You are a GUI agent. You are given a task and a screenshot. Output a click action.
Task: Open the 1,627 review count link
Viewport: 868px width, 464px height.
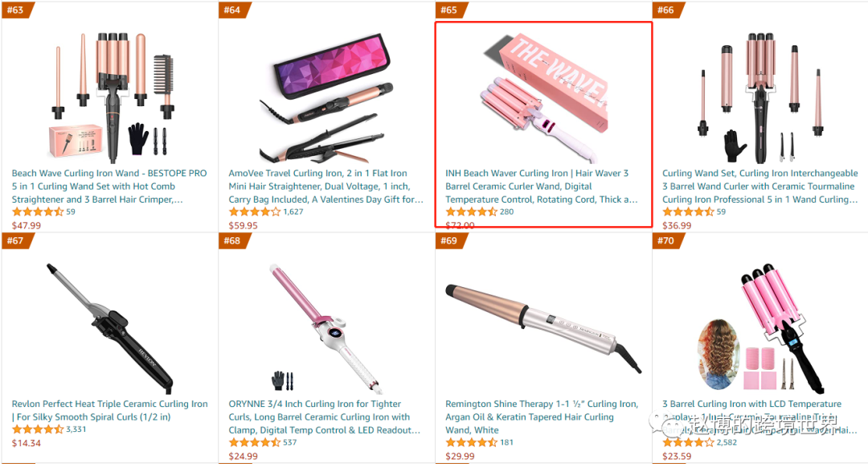293,211
